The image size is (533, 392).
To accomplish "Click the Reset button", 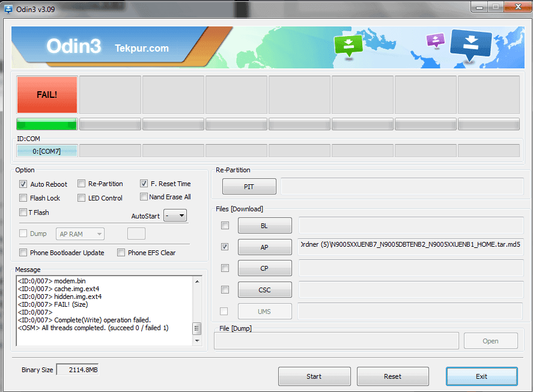I will click(393, 376).
